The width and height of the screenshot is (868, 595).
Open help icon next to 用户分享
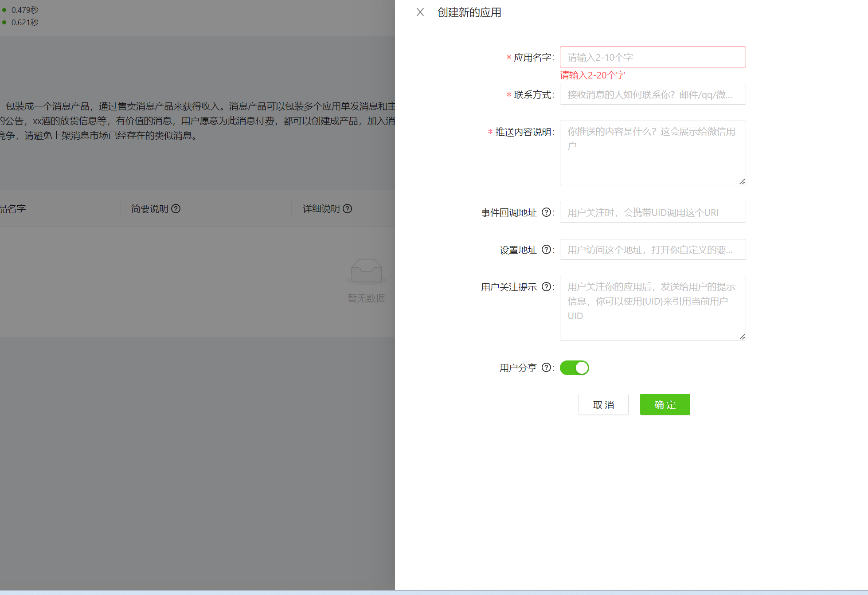click(547, 368)
